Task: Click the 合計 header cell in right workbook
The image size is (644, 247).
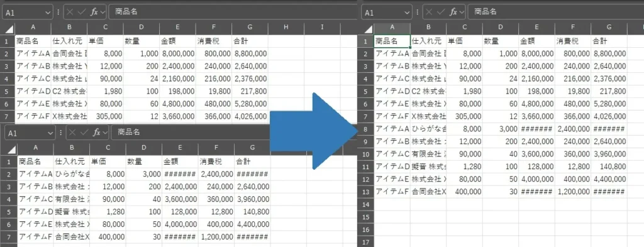Action: point(609,41)
